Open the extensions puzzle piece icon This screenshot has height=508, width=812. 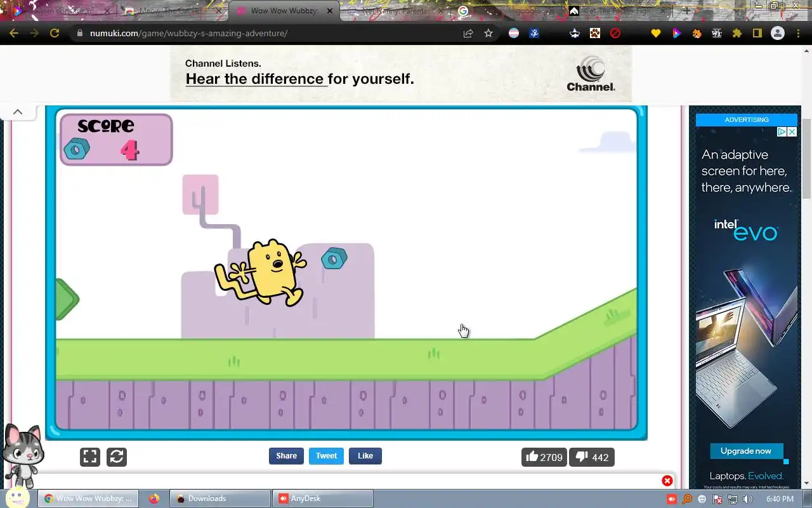pos(737,33)
